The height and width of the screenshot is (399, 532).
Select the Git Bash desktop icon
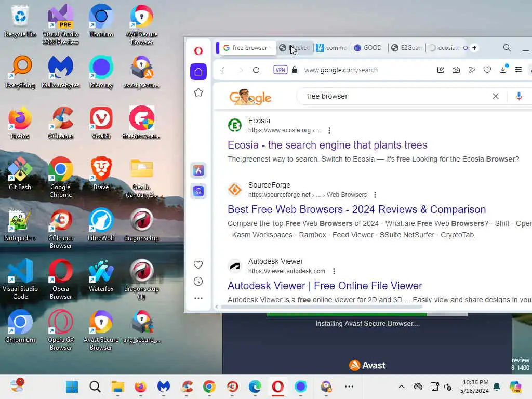20,174
